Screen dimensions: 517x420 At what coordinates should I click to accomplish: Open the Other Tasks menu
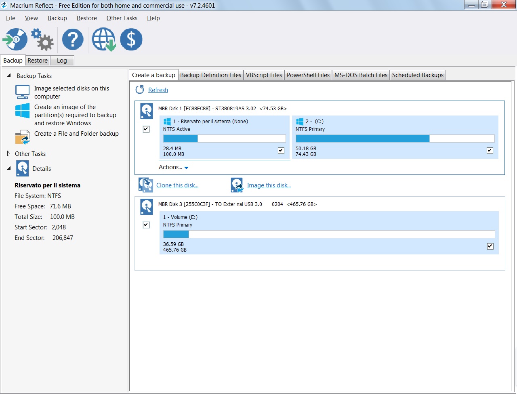pyautogui.click(x=122, y=18)
